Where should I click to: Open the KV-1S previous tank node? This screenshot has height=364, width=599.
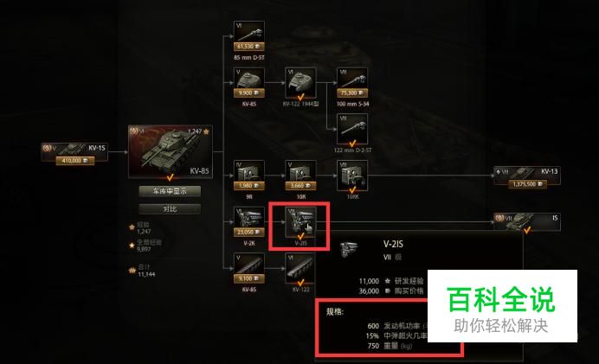(x=74, y=152)
